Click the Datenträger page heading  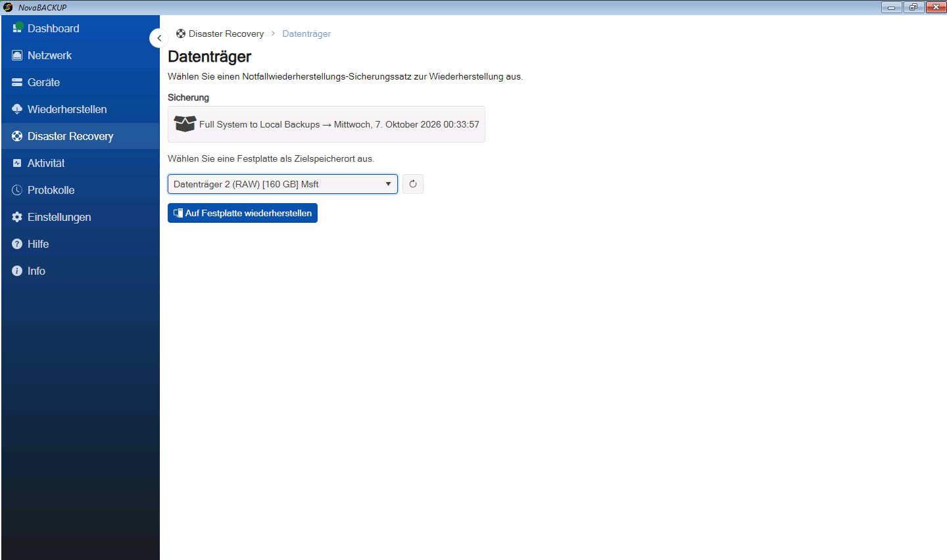click(x=210, y=57)
